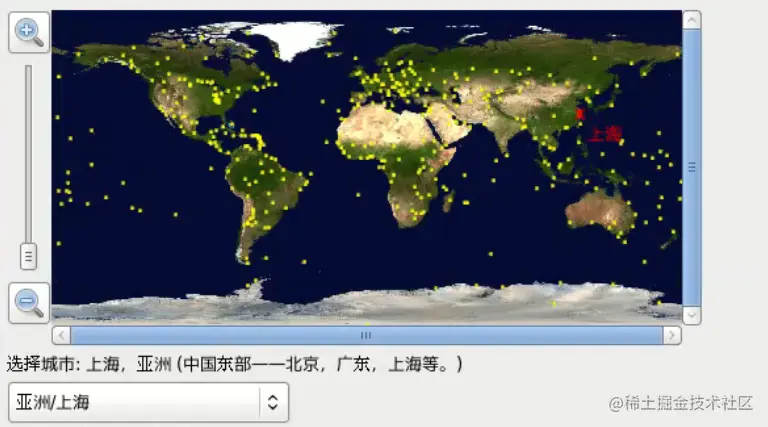Click the horizontal scrollbar right arrow
768x427 pixels.
pos(672,335)
